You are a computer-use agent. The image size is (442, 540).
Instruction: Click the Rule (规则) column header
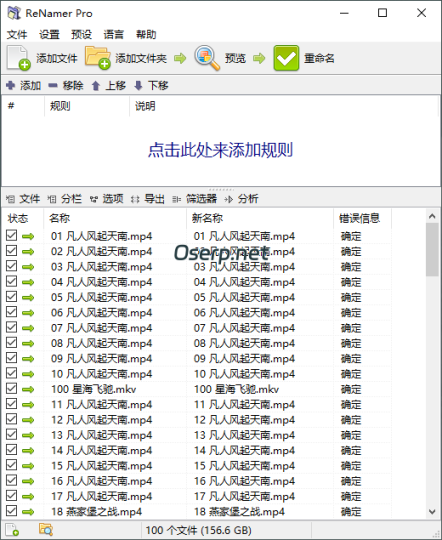pyautogui.click(x=87, y=106)
